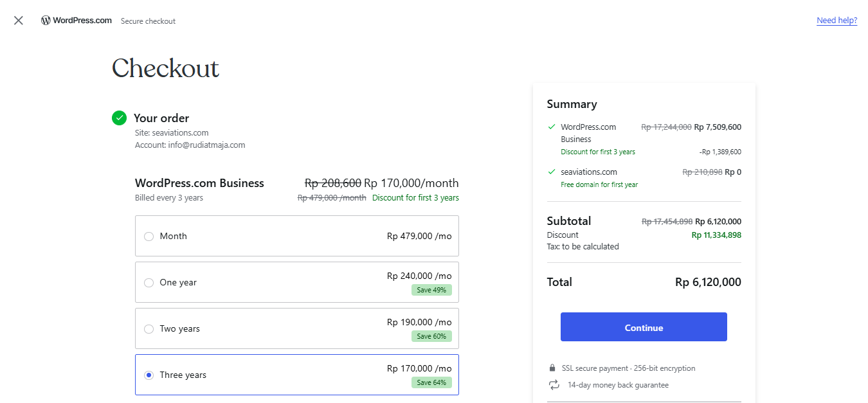Click the -Rp 1,389,600 discount amount
This screenshot has height=403, width=868.
[x=720, y=152]
